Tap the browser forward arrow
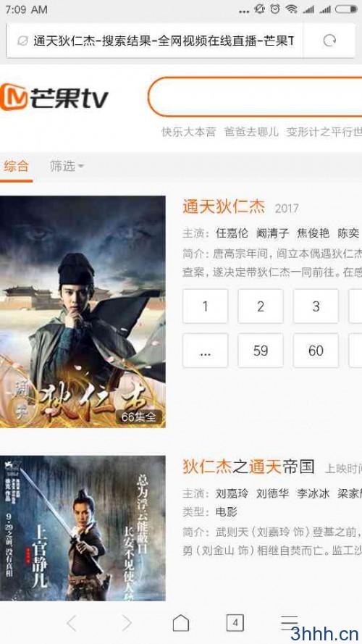 127,623
